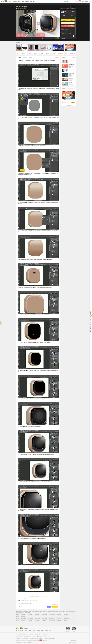Switch to the 学员互动 tab

pyautogui.click(x=25, y=57)
